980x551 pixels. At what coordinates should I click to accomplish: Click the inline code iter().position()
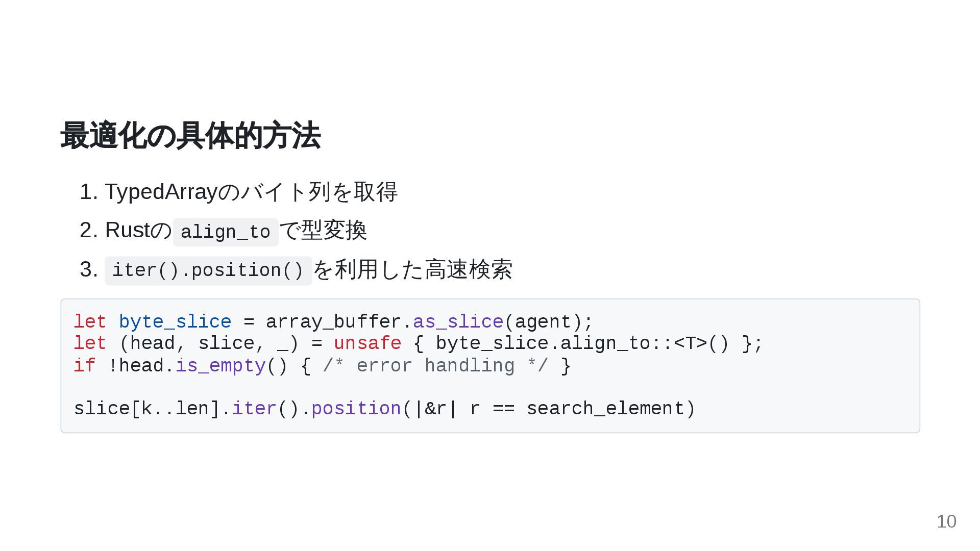coord(208,270)
